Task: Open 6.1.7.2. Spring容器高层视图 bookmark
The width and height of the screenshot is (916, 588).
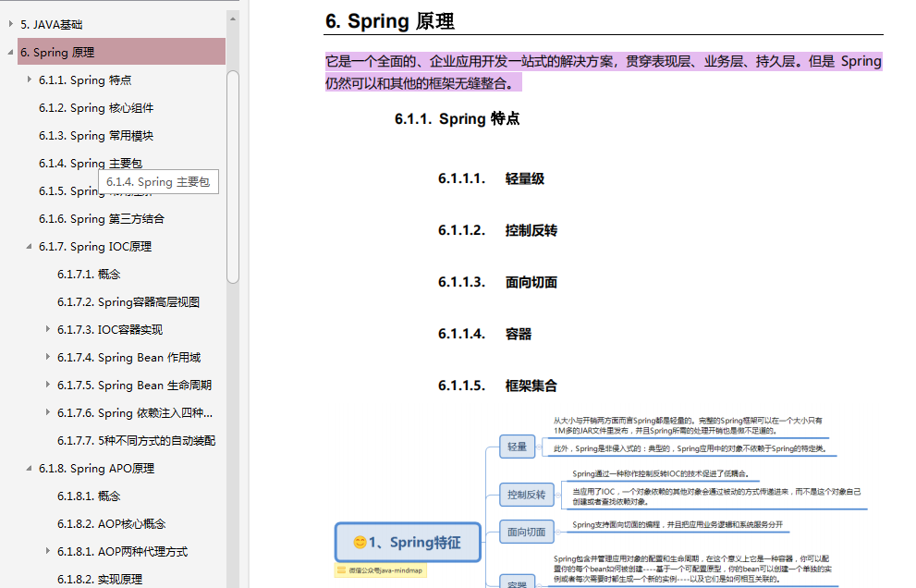Action: 128,302
